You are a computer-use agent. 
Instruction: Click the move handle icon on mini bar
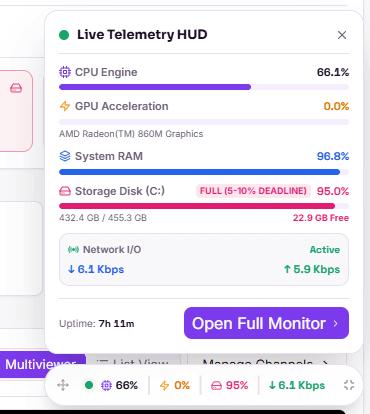pyautogui.click(x=63, y=385)
